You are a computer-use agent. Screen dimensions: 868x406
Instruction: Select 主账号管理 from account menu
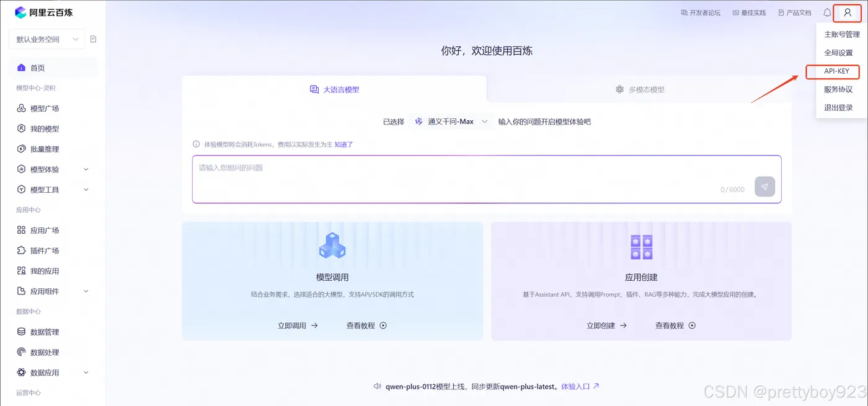pyautogui.click(x=841, y=35)
